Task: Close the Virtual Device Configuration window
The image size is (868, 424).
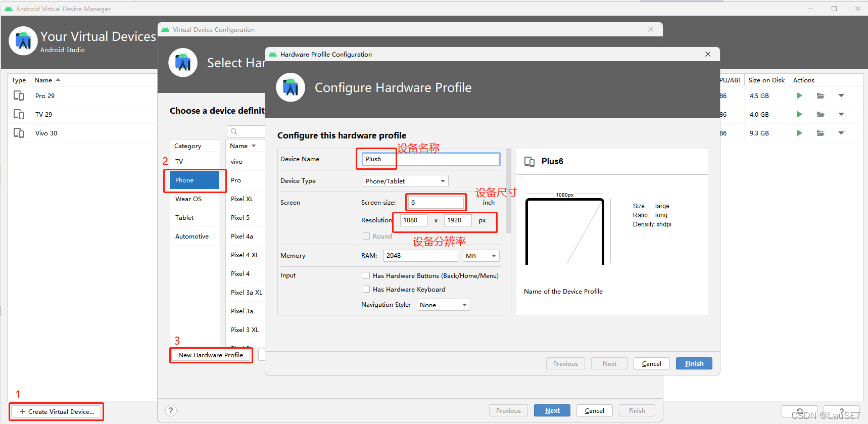Action: (x=651, y=29)
